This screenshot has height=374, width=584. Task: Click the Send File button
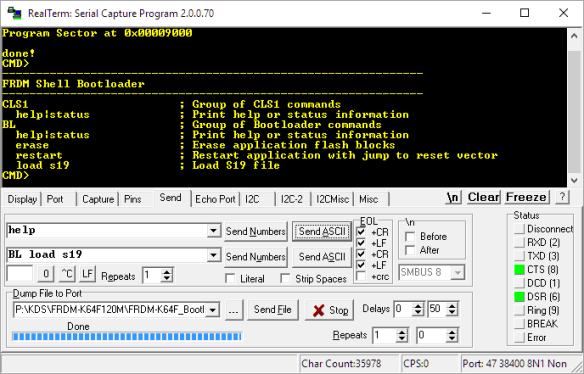click(x=273, y=310)
